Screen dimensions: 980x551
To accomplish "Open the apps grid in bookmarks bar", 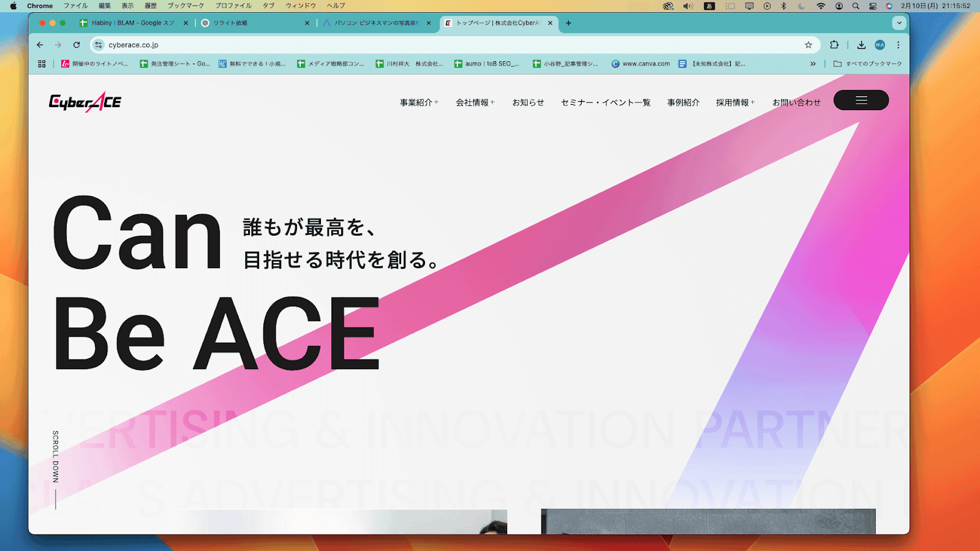I will (42, 64).
